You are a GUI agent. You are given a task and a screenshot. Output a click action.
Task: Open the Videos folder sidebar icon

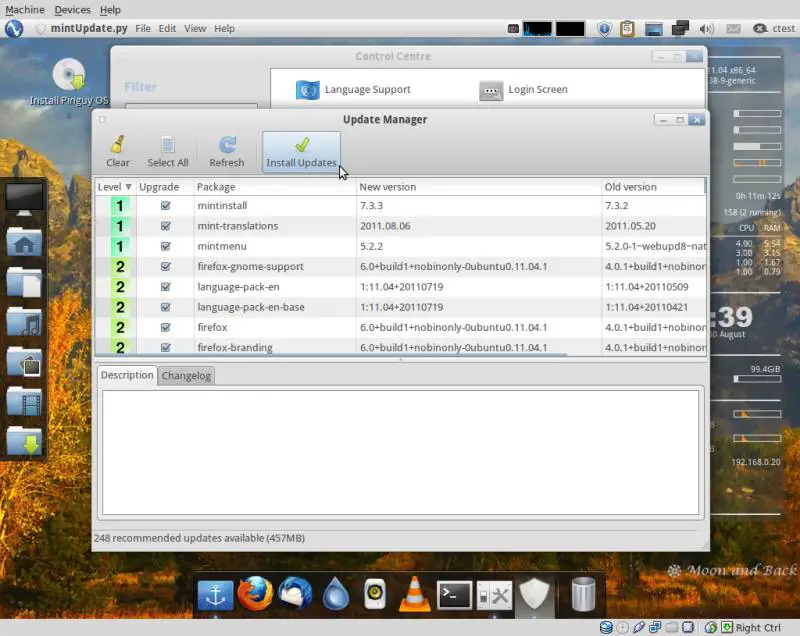point(24,401)
